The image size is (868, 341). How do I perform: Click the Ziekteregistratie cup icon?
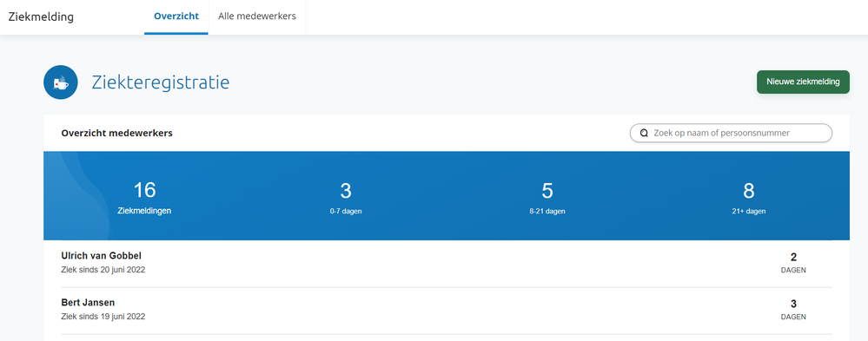tap(60, 83)
